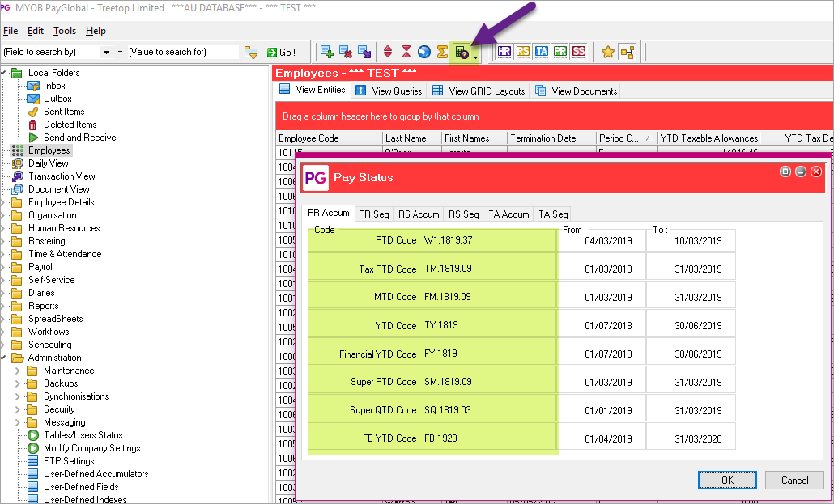Viewport: 834px width, 504px height.
Task: Open Tables/Users Status item
Action: [x=83, y=435]
